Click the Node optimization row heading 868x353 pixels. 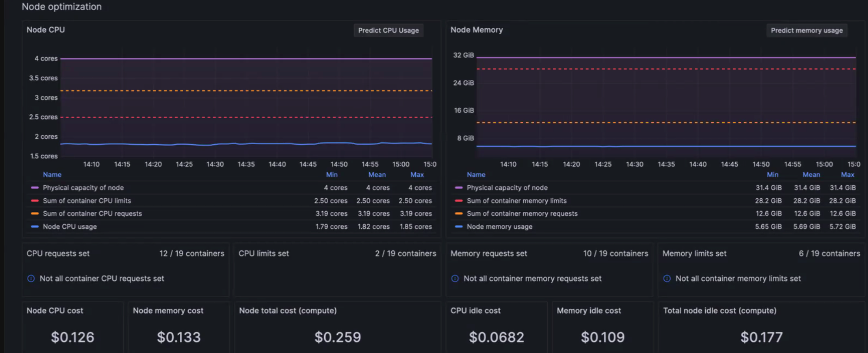62,7
